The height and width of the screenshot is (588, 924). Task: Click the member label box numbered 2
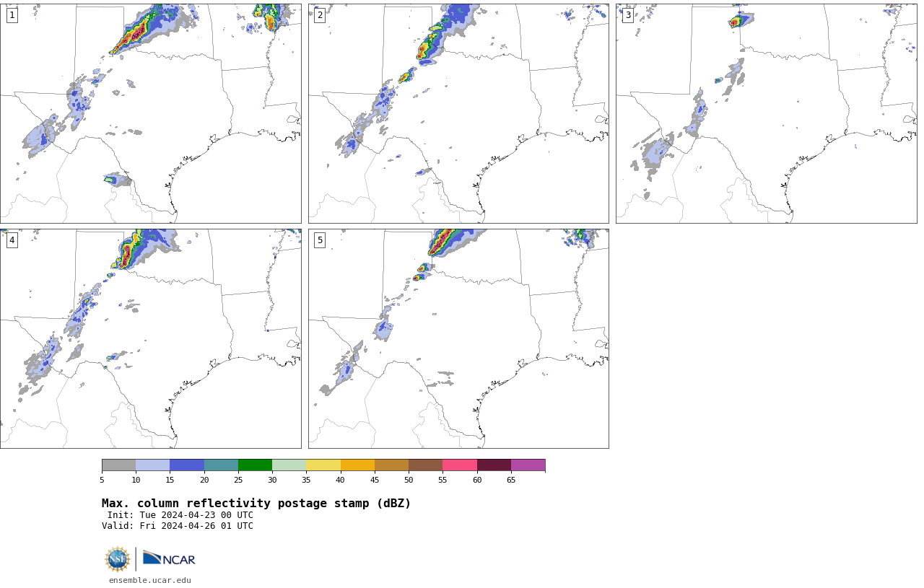pos(320,15)
